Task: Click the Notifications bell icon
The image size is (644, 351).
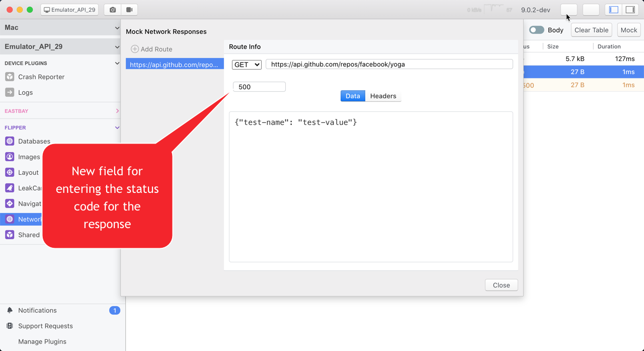Action: pos(10,310)
